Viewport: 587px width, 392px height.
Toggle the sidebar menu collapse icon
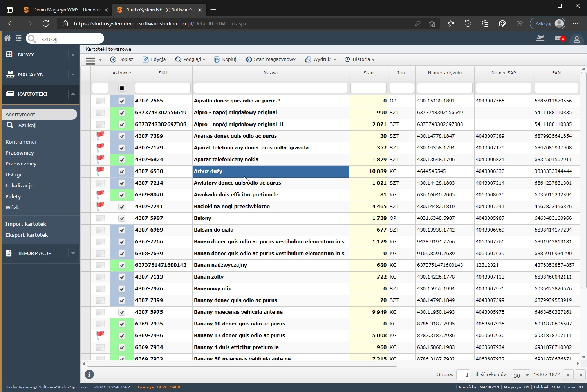coord(18,38)
